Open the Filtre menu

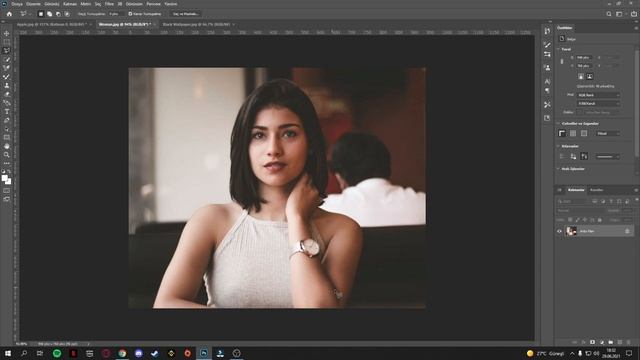point(109,4)
